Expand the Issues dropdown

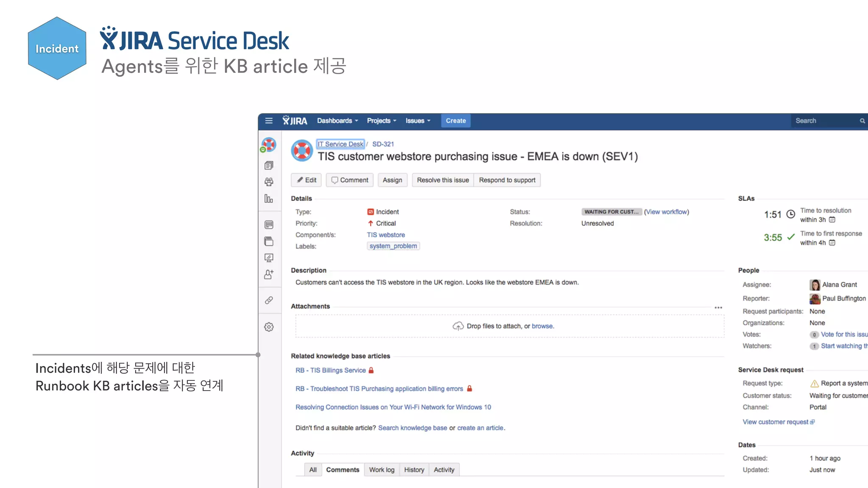[x=418, y=121]
